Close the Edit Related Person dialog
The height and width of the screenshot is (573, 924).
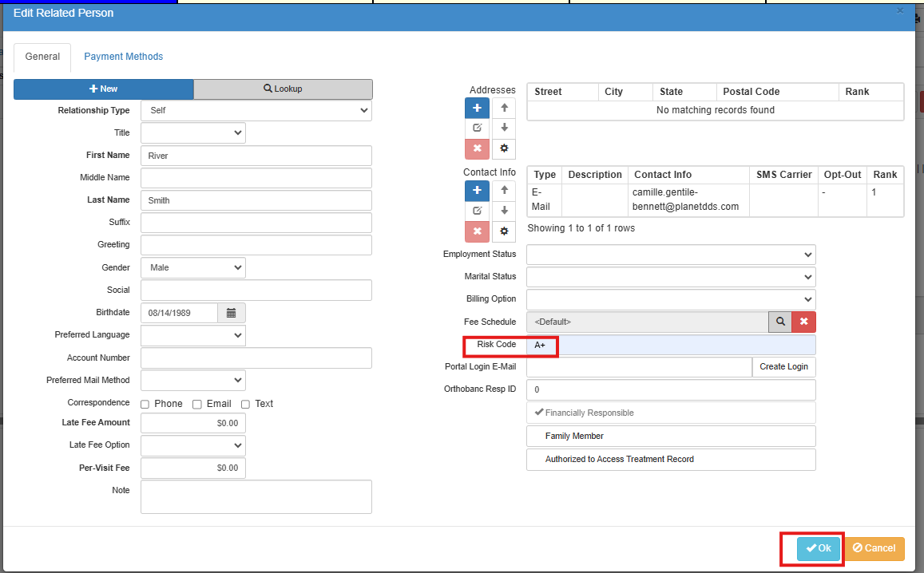click(x=900, y=10)
